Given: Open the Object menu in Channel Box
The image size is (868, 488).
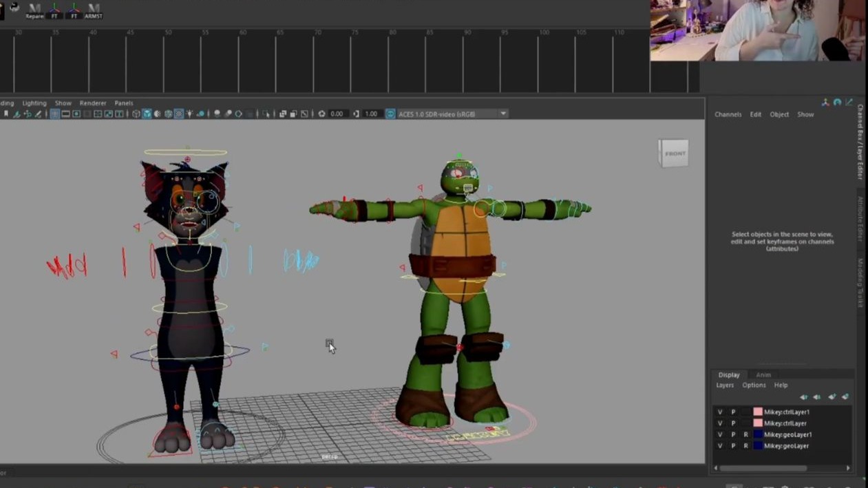Looking at the screenshot, I should (779, 114).
